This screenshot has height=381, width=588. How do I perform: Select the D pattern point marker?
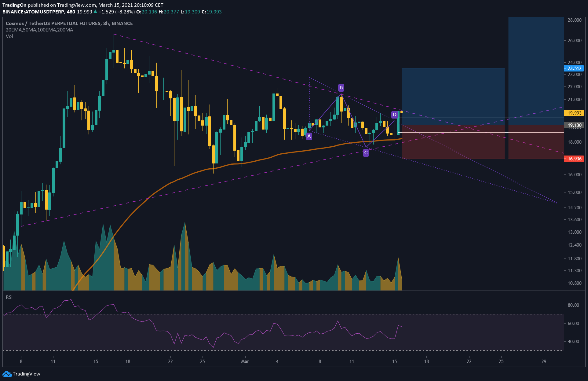pos(395,115)
